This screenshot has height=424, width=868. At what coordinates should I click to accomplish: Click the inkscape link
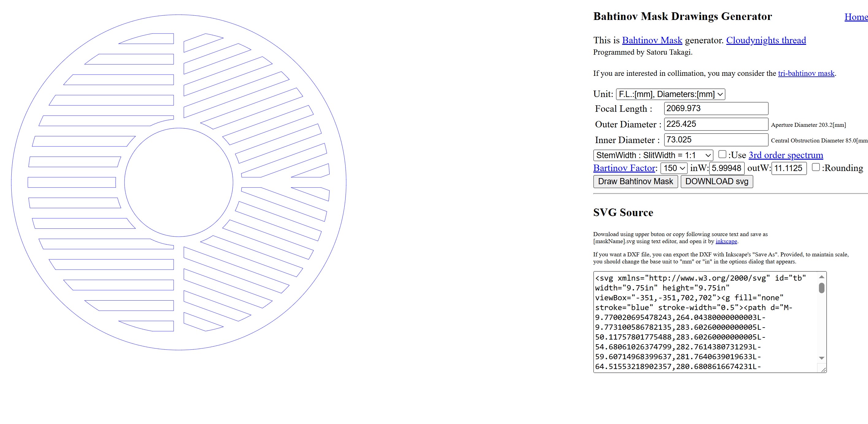726,241
